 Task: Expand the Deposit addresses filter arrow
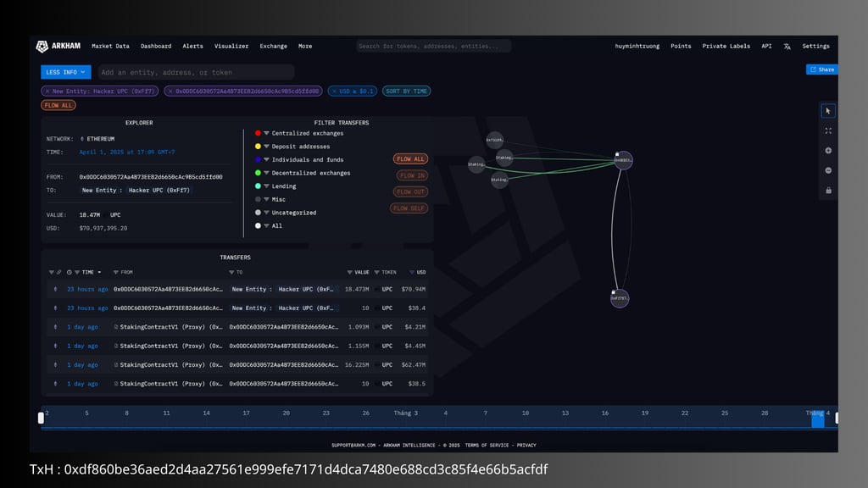pyautogui.click(x=266, y=147)
